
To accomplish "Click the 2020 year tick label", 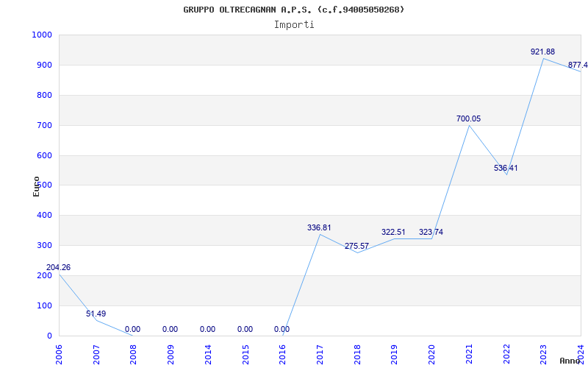I will tap(432, 354).
